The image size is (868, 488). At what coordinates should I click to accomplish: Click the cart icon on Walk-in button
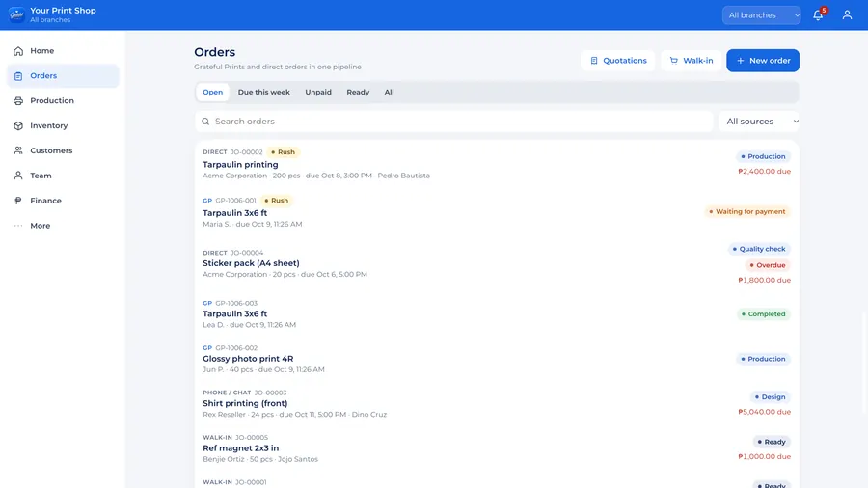[x=674, y=61]
